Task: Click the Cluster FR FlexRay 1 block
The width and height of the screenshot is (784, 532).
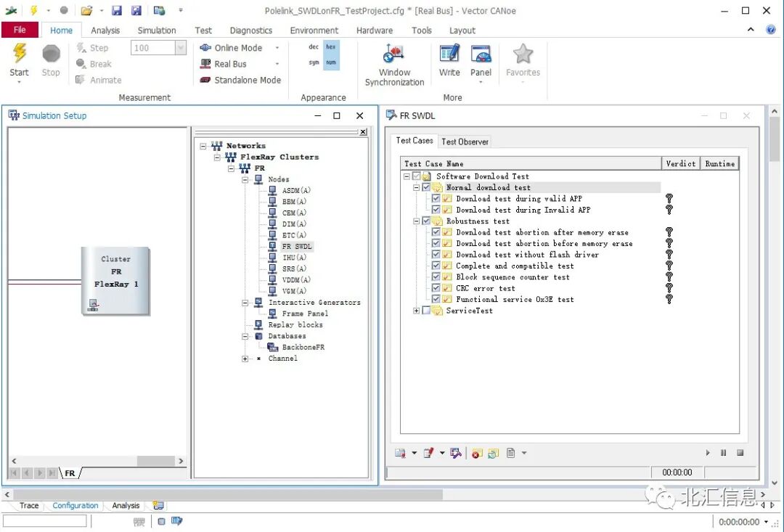Action: (x=115, y=280)
